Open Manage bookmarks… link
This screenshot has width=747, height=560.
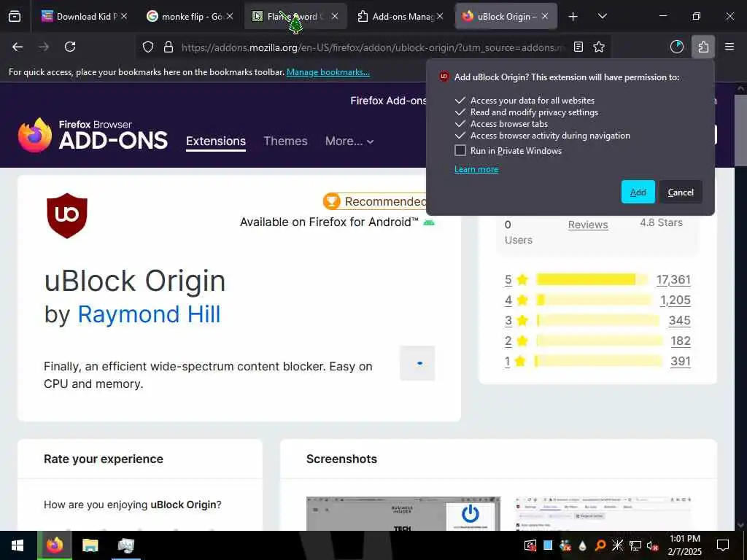[328, 72]
